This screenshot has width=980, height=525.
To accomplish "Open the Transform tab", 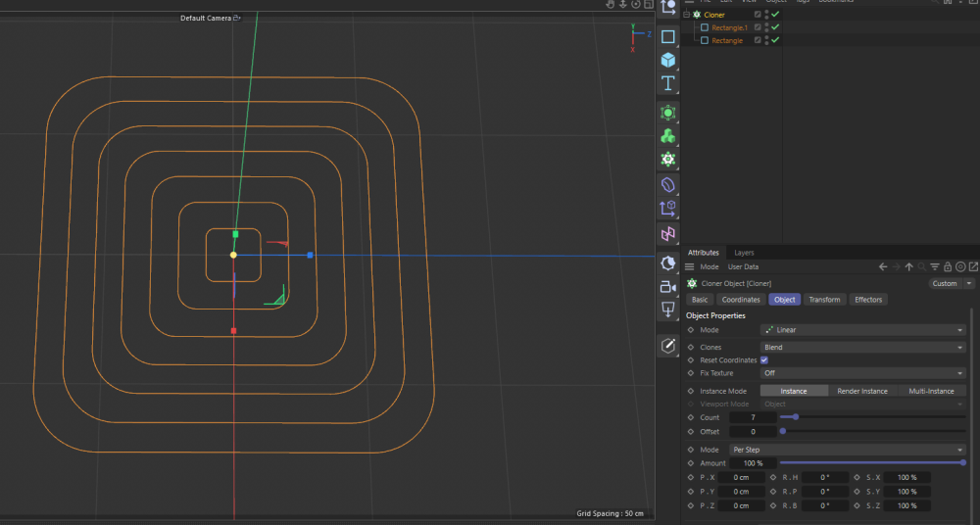I will (824, 300).
